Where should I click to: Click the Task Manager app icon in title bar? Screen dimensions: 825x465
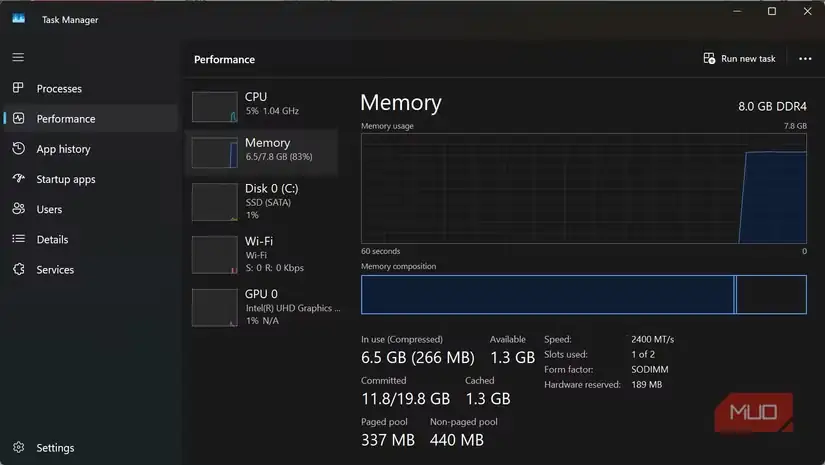[x=18, y=19]
